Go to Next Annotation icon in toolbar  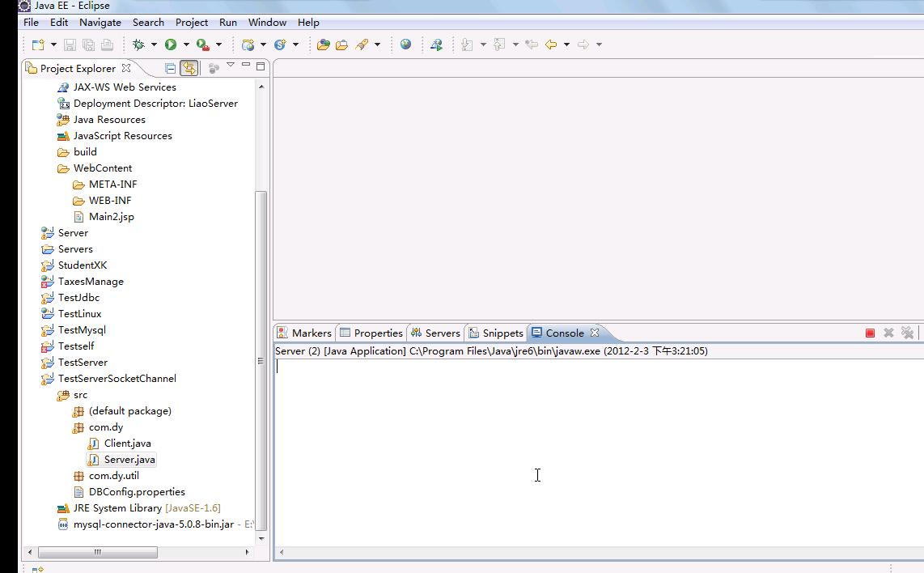point(468,45)
